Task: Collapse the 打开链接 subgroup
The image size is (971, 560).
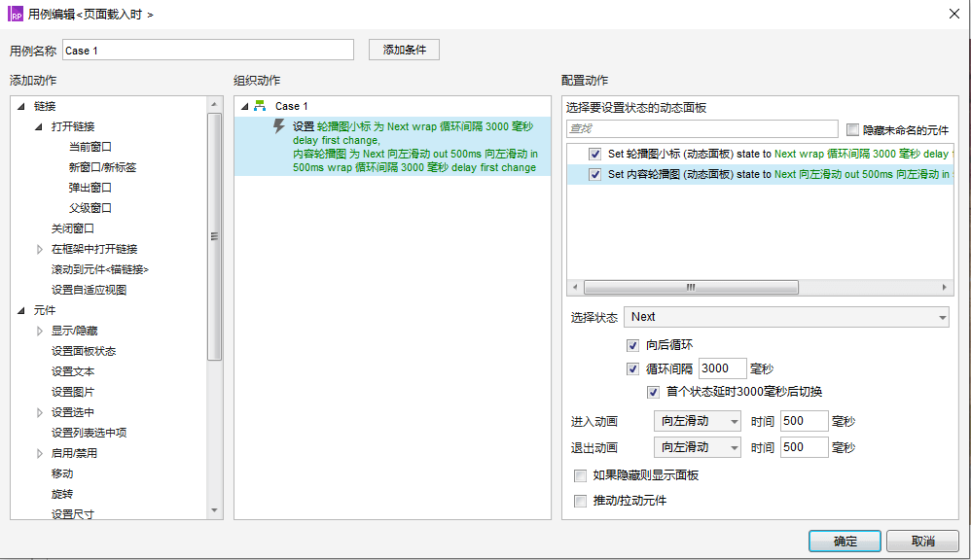Action: click(38, 126)
